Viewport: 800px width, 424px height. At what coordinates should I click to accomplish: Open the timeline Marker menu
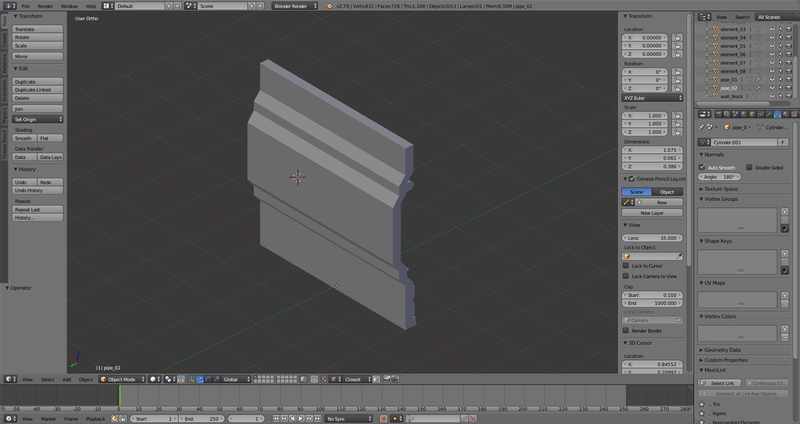point(48,418)
